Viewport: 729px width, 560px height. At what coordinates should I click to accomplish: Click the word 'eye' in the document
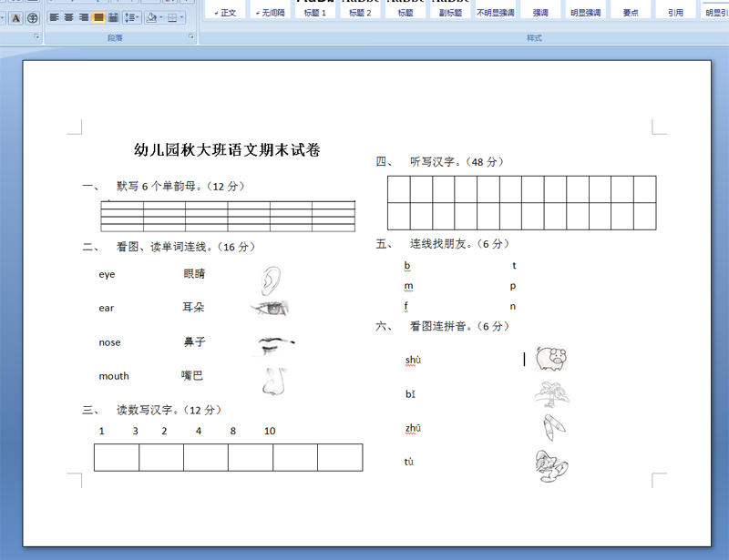[x=107, y=274]
